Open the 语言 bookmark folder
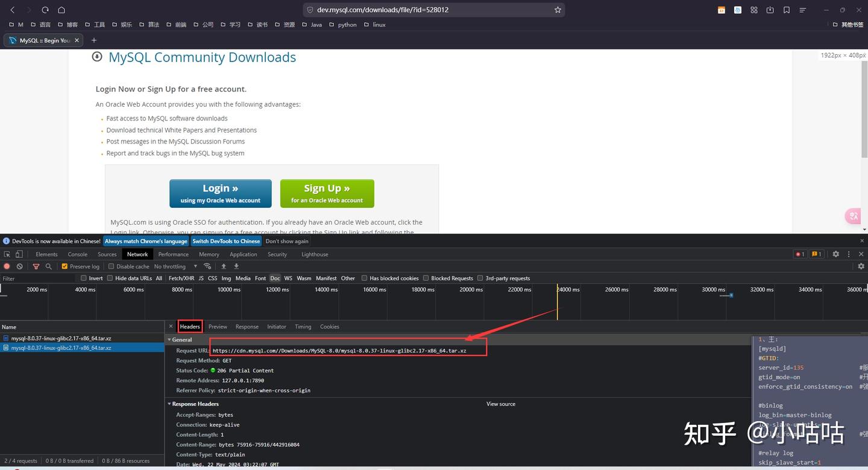The image size is (868, 470). (x=40, y=25)
